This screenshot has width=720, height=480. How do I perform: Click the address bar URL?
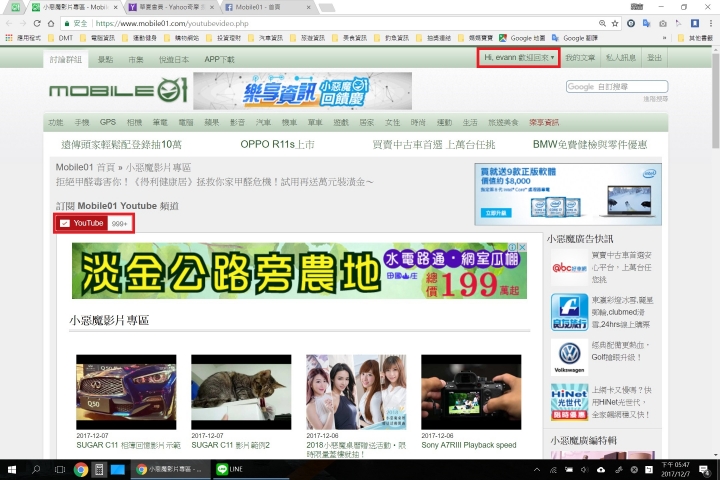(172, 23)
